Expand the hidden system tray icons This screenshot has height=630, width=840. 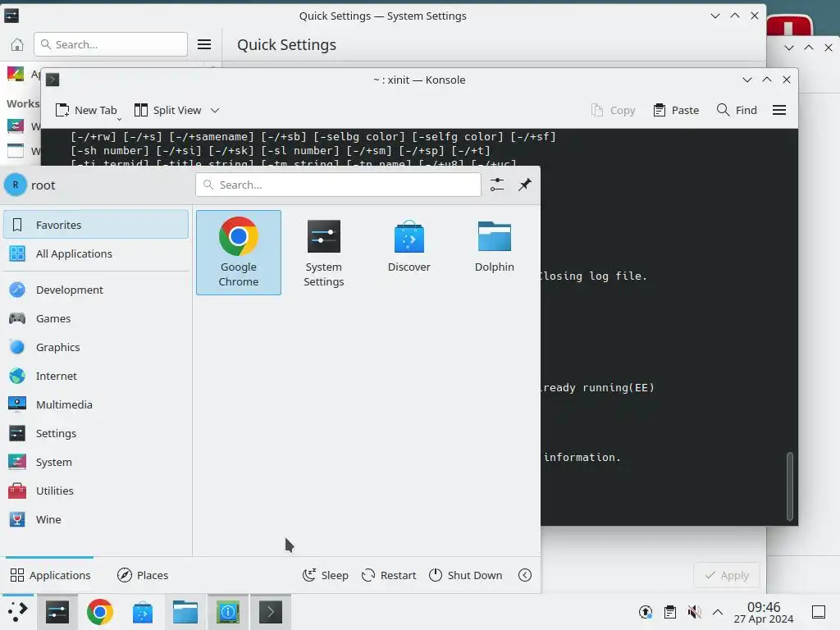pos(718,612)
